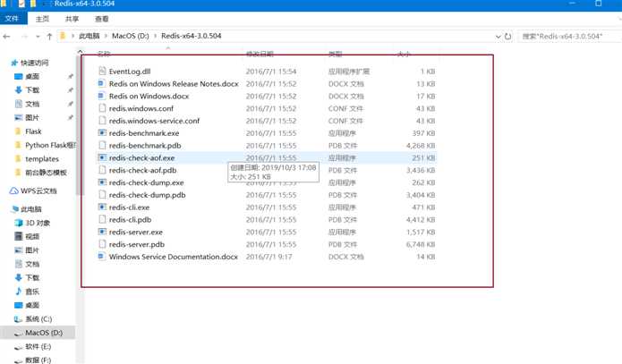
Task: Click redis-server.exe application icon
Action: [102, 232]
